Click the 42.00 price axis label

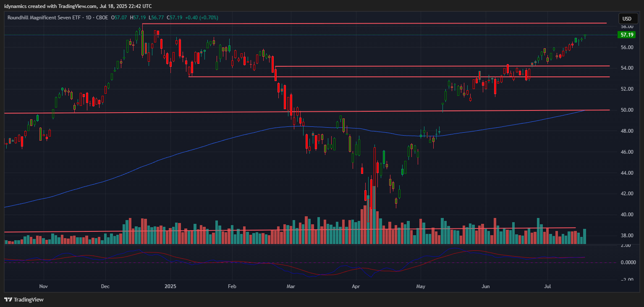[627, 194]
